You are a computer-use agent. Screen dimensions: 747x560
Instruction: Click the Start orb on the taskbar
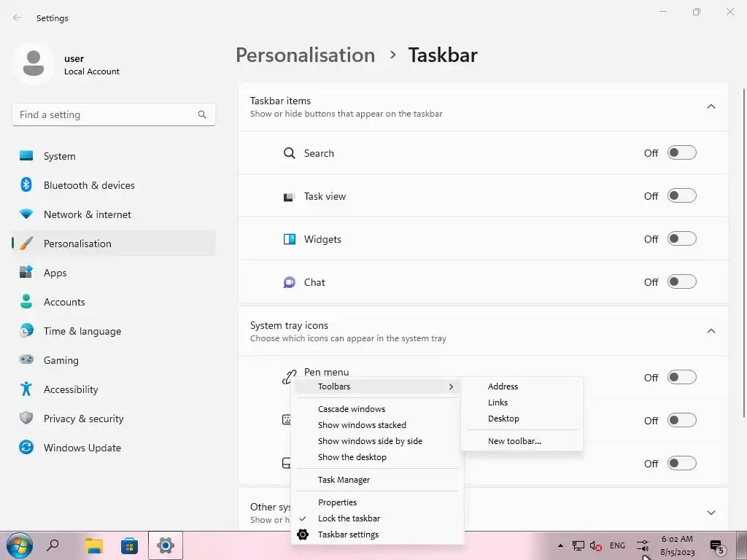click(20, 545)
